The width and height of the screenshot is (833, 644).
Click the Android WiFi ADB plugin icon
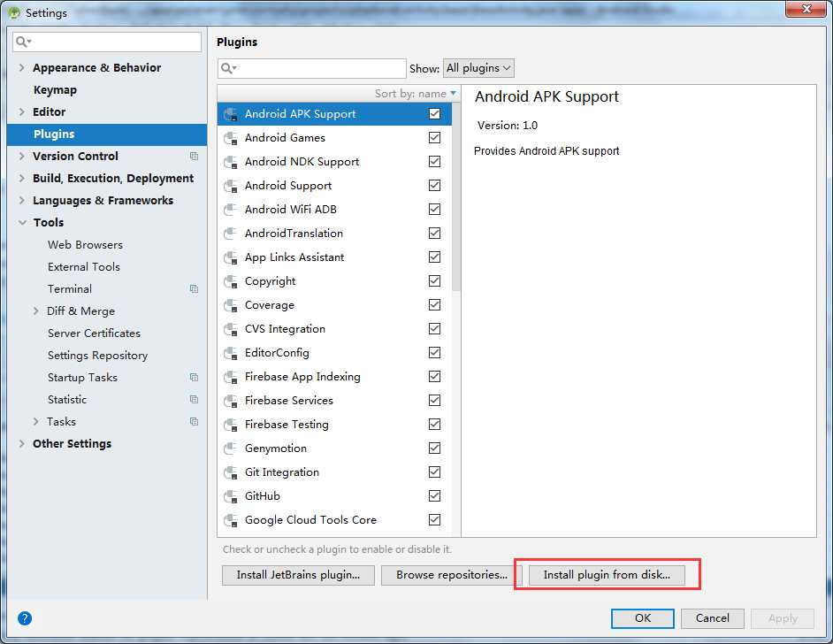pyautogui.click(x=231, y=210)
